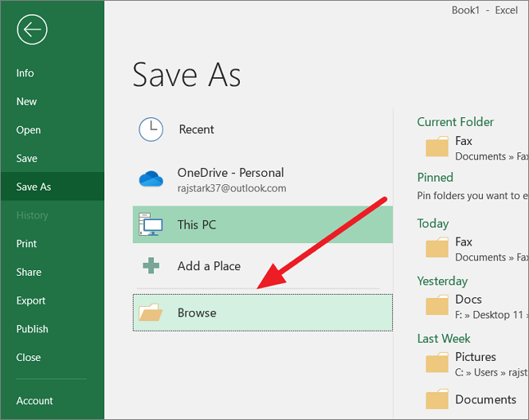Click the Fax folder icon under Current Folder
Viewport: 529px width, 420px height.
[437, 147]
